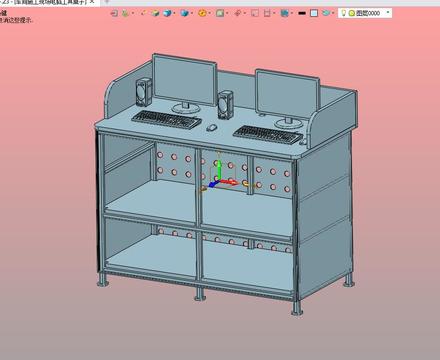
Task: Click the pink target-shaped toolbar icon
Action: click(x=237, y=13)
